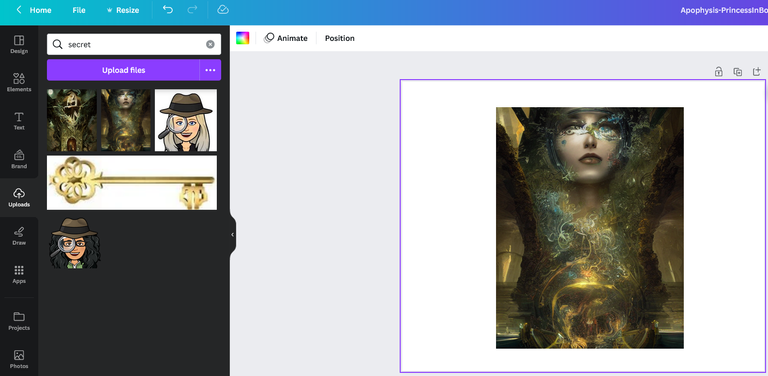Open Projects from the sidebar
The height and width of the screenshot is (376, 768).
(x=19, y=321)
